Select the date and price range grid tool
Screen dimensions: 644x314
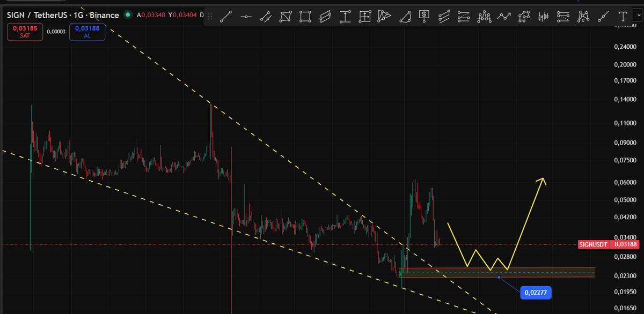(365, 17)
